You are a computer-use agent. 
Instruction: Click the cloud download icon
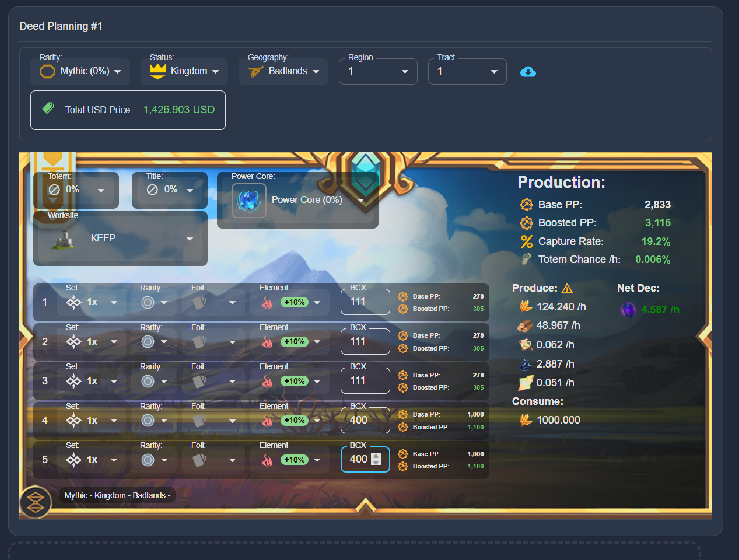point(528,72)
